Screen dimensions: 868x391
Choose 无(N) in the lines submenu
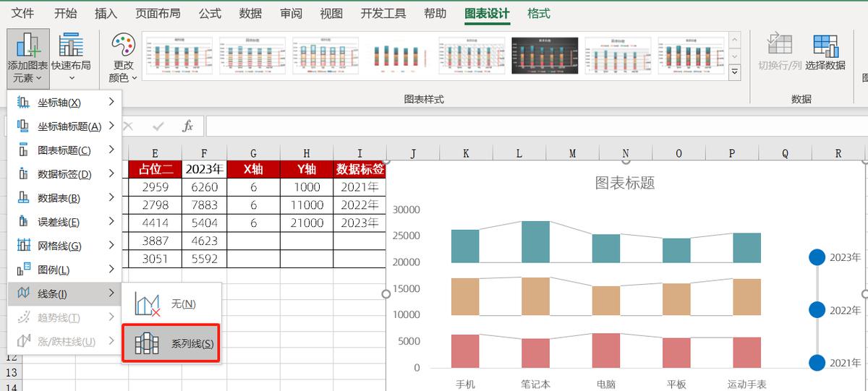(x=171, y=304)
